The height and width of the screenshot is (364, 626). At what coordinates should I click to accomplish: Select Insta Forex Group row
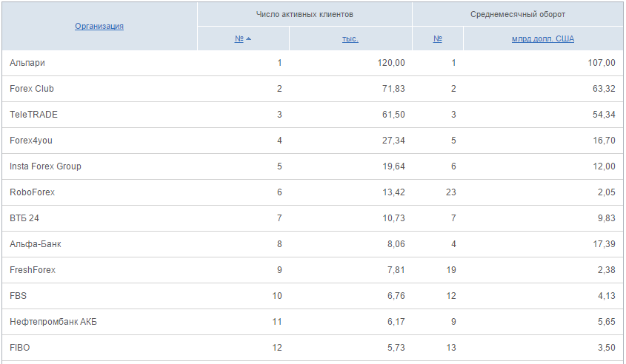click(313, 166)
